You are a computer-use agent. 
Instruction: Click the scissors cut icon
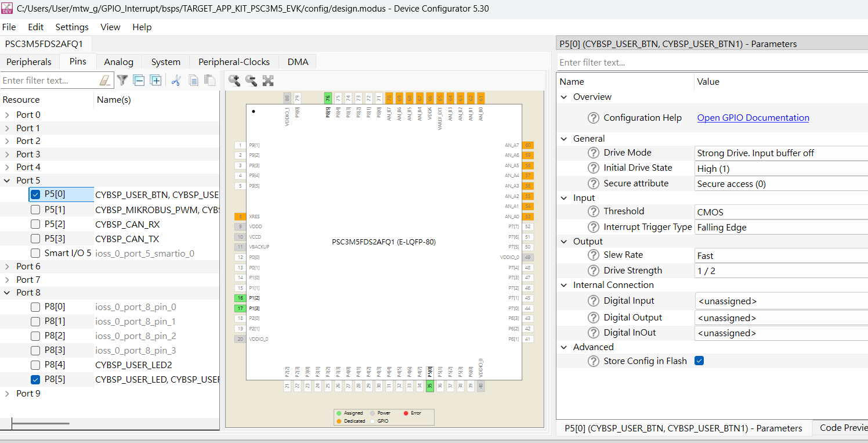click(x=176, y=80)
